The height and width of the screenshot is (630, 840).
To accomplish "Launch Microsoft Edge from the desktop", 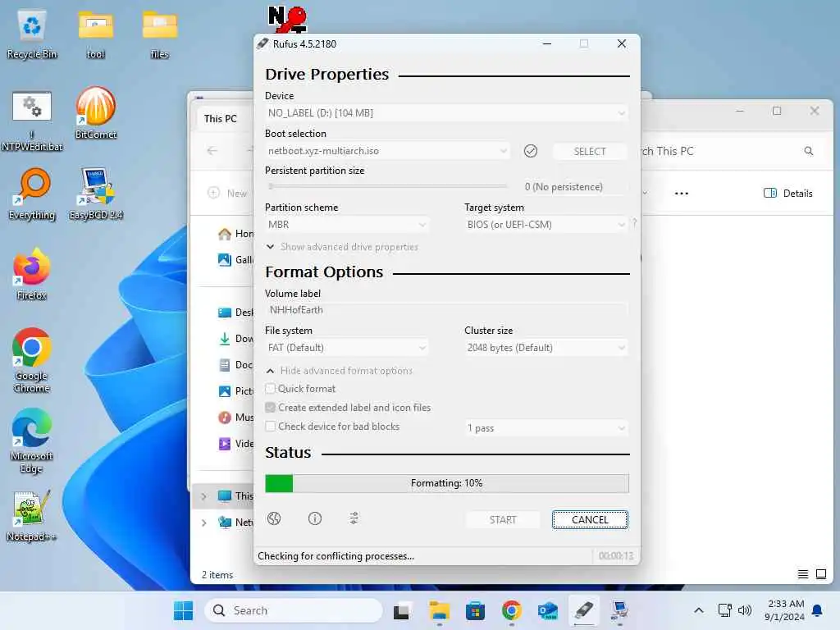I will (x=32, y=441).
